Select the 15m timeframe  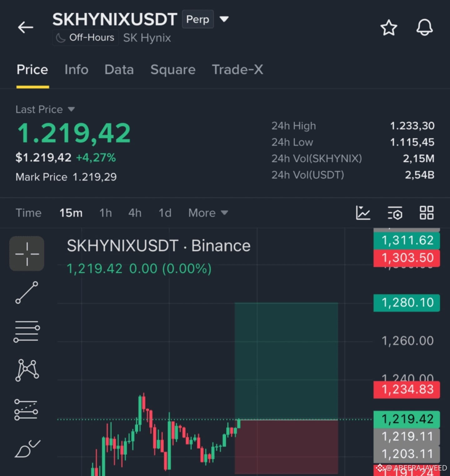click(71, 213)
